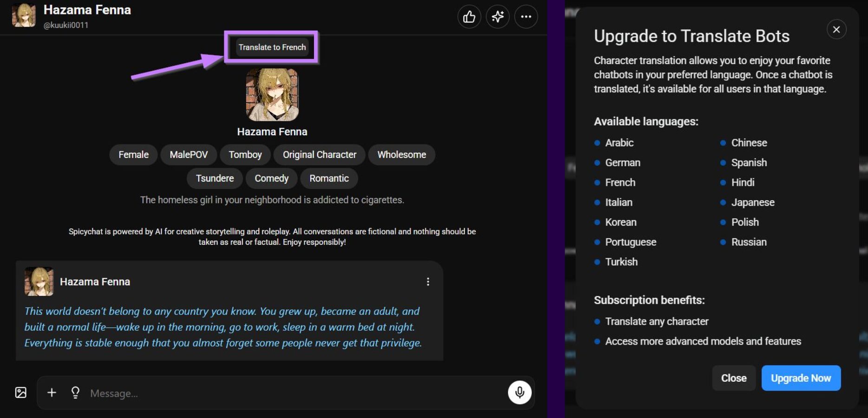The image size is (868, 418).
Task: Click the Romantic tag
Action: pos(329,178)
